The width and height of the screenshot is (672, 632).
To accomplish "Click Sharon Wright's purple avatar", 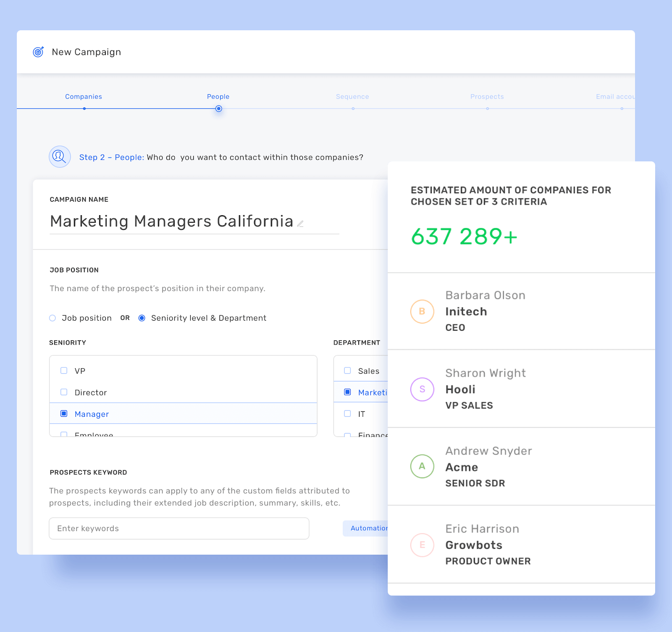I will [422, 389].
